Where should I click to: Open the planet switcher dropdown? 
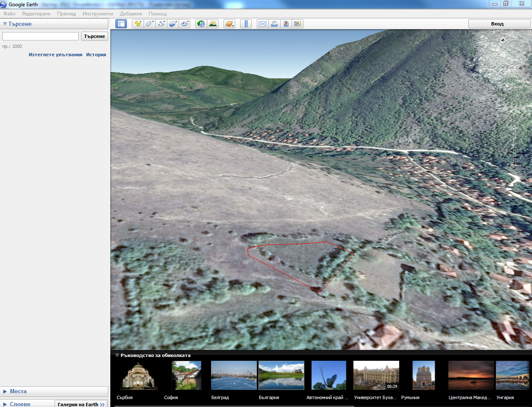point(229,24)
